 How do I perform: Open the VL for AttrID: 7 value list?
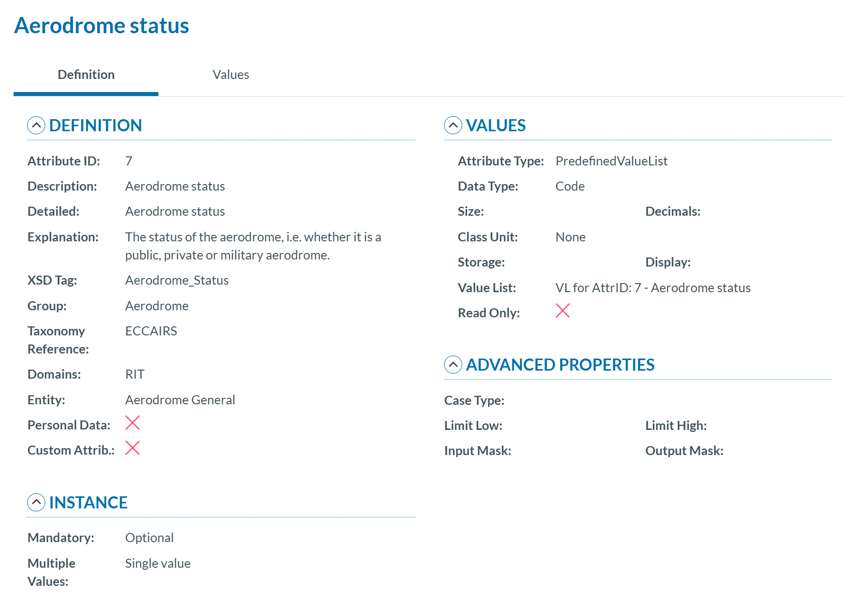pyautogui.click(x=652, y=288)
